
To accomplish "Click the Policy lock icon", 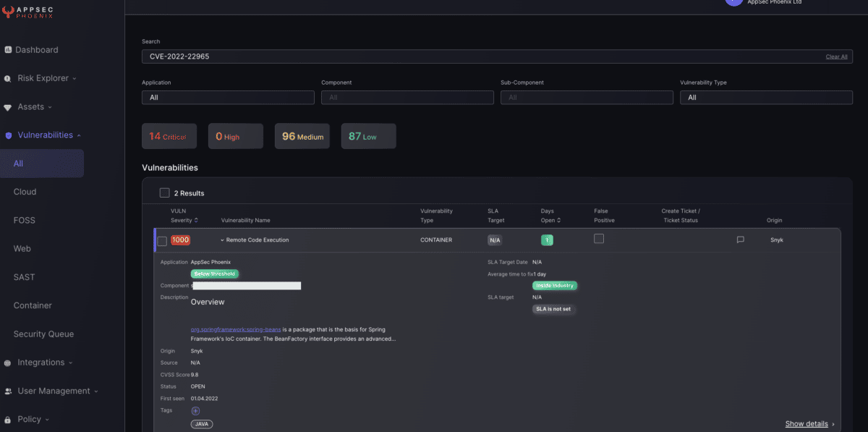I will (8, 420).
